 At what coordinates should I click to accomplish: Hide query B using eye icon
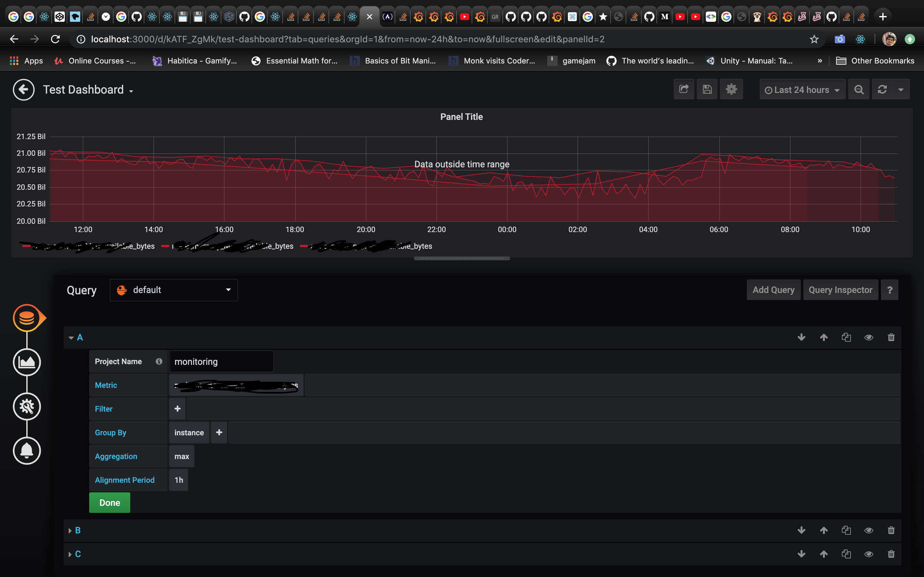point(868,531)
